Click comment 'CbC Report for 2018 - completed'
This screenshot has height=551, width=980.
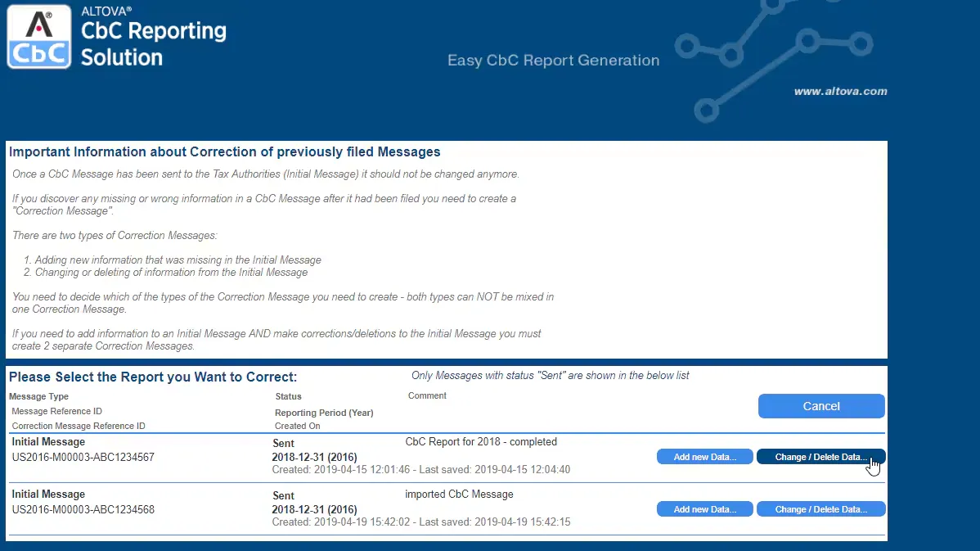point(481,441)
